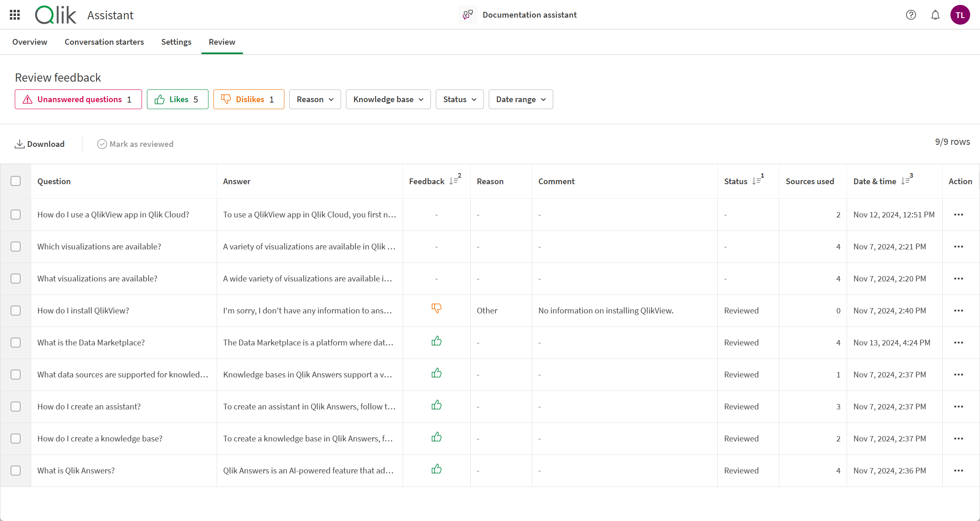
Task: Toggle the select-all checkbox in the table header
Action: (16, 181)
